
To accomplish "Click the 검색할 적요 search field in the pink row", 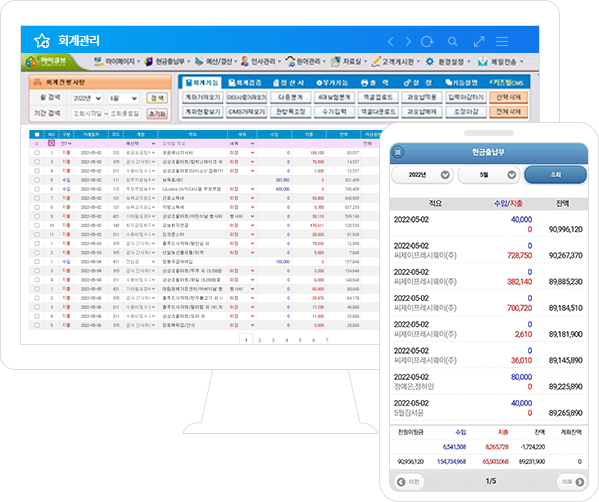I will [x=193, y=144].
